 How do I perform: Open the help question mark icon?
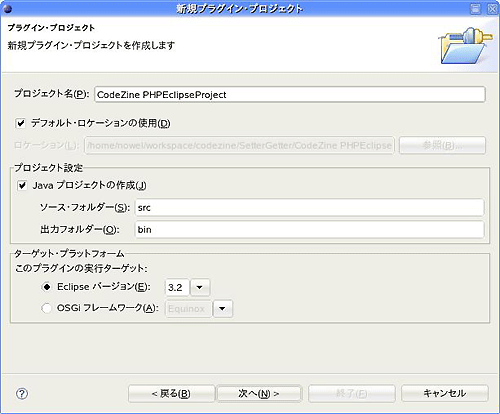tap(22, 394)
